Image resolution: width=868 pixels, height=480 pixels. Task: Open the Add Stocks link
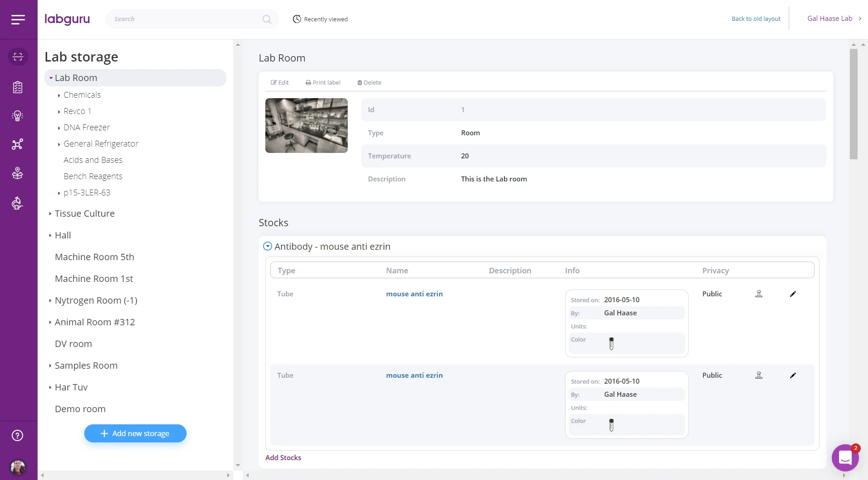point(283,457)
